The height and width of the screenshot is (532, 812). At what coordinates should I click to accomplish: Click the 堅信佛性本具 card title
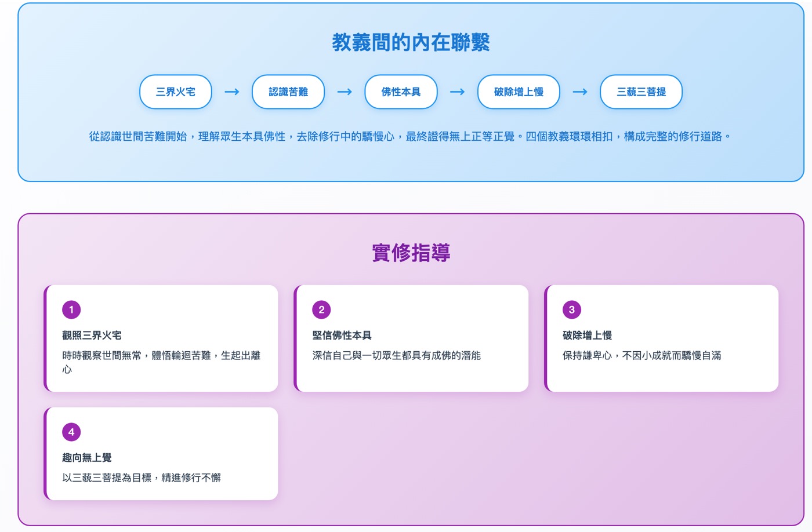click(342, 335)
